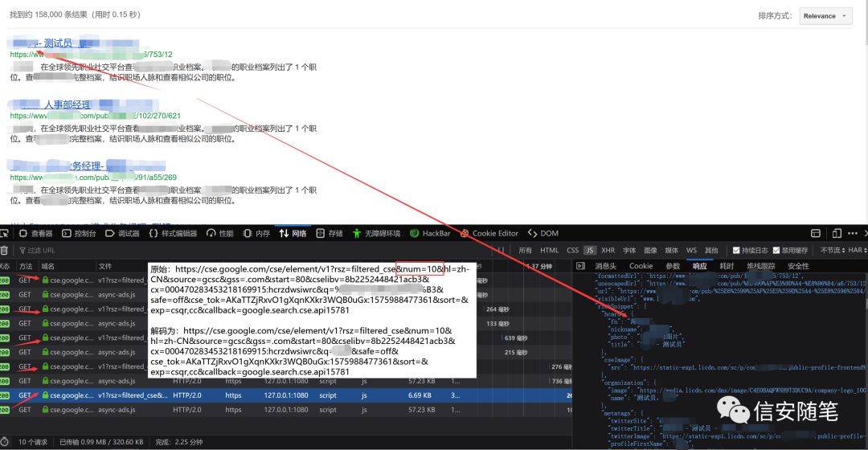Click the page vertical scrollbar
The image size is (868, 450).
point(865,111)
